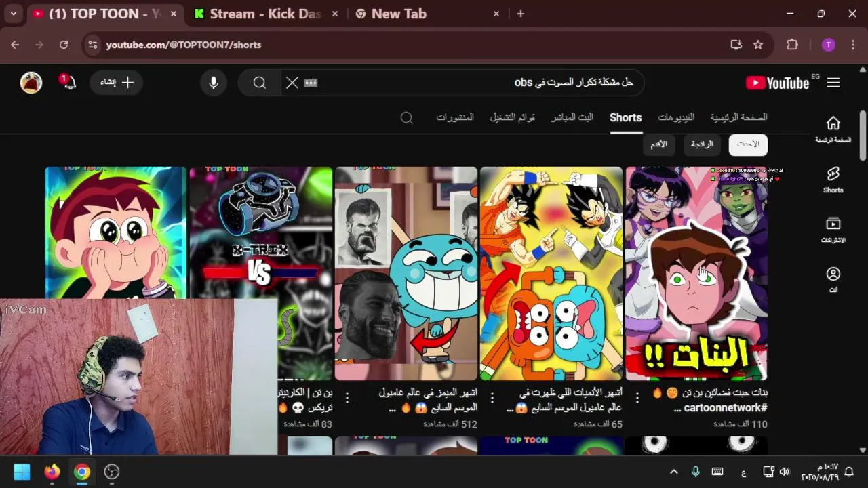The width and height of the screenshot is (868, 488).
Task: View site information icon in address bar
Action: 94,45
